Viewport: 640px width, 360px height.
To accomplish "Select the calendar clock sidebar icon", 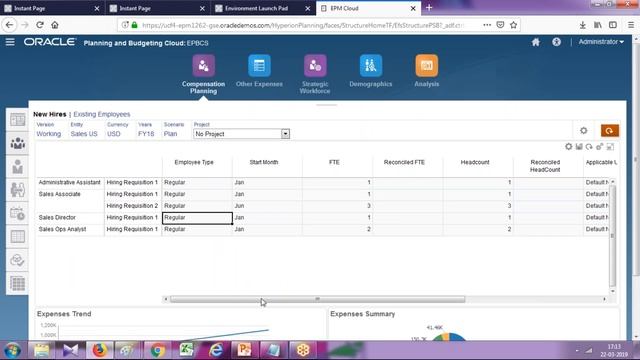I will coord(18,213).
